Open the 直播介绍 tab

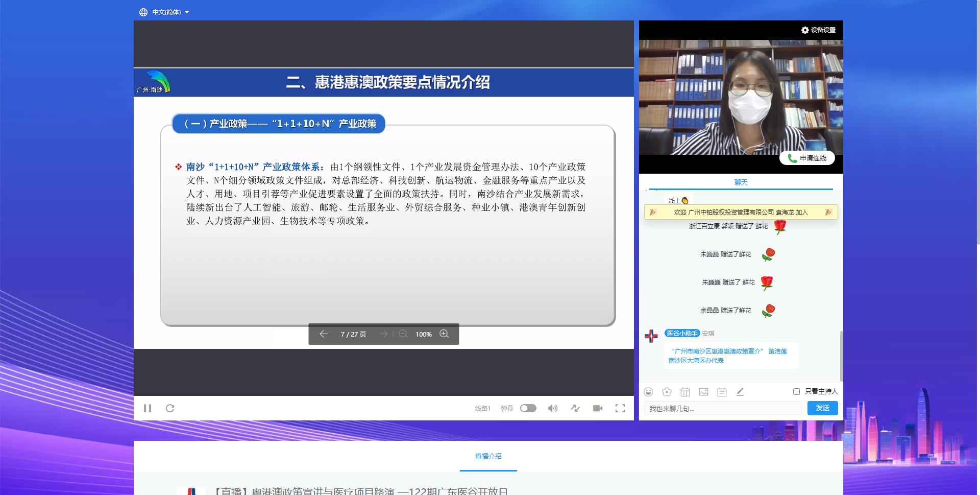[x=488, y=456]
